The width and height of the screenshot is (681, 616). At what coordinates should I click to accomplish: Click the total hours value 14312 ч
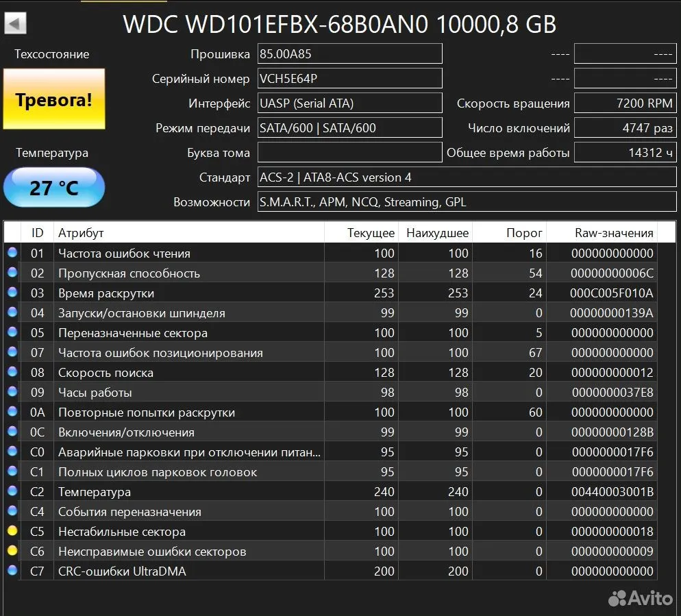point(626,153)
